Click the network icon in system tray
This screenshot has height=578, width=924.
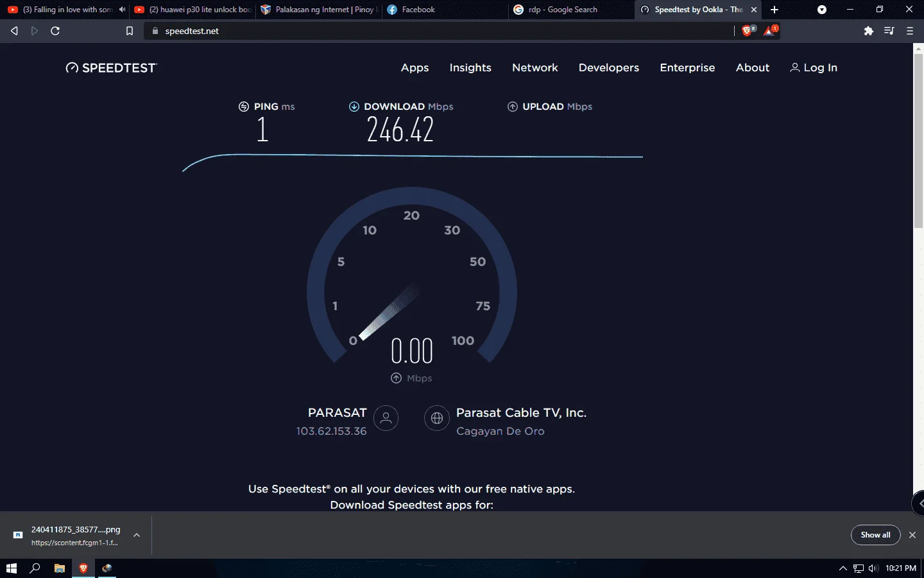coord(859,568)
